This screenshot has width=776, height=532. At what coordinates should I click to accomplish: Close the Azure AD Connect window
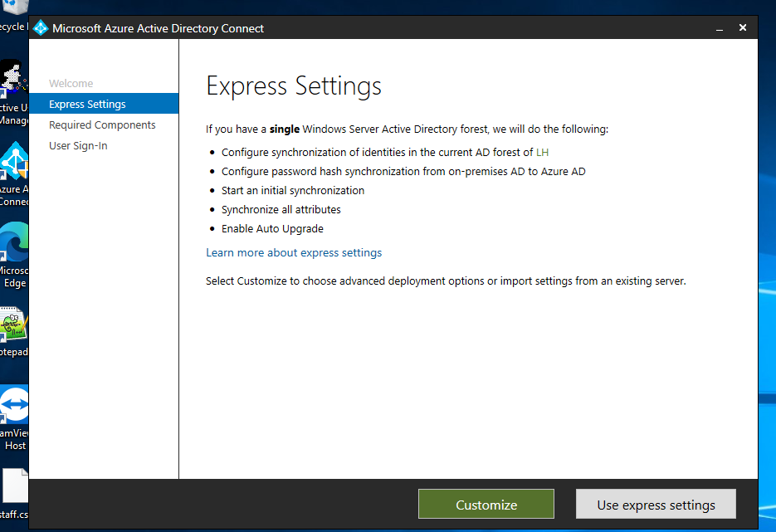742,27
